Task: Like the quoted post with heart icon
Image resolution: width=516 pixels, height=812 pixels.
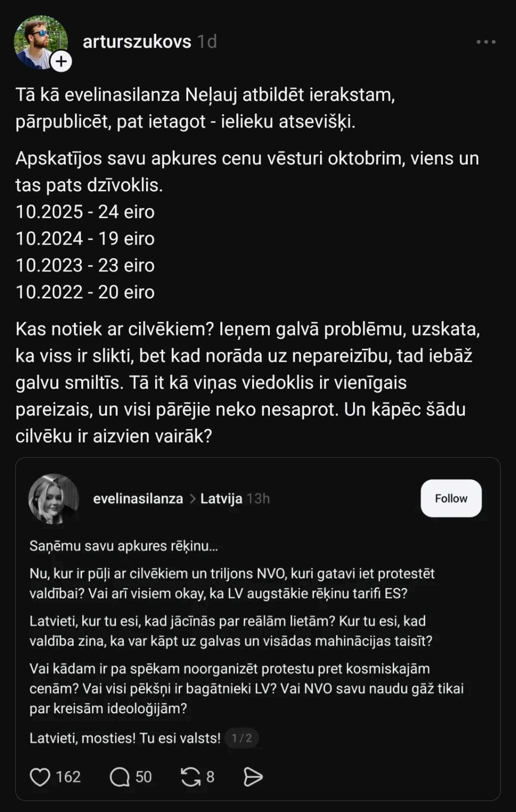Action: [40, 776]
